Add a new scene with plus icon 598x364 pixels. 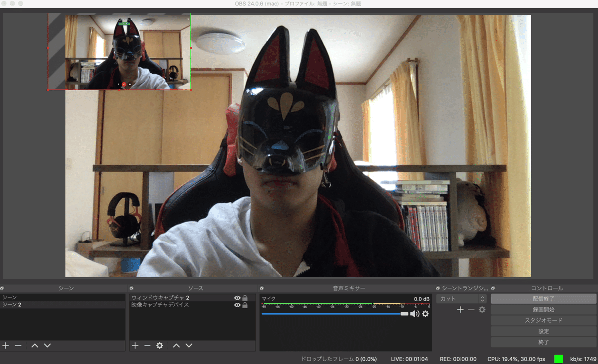click(x=6, y=345)
